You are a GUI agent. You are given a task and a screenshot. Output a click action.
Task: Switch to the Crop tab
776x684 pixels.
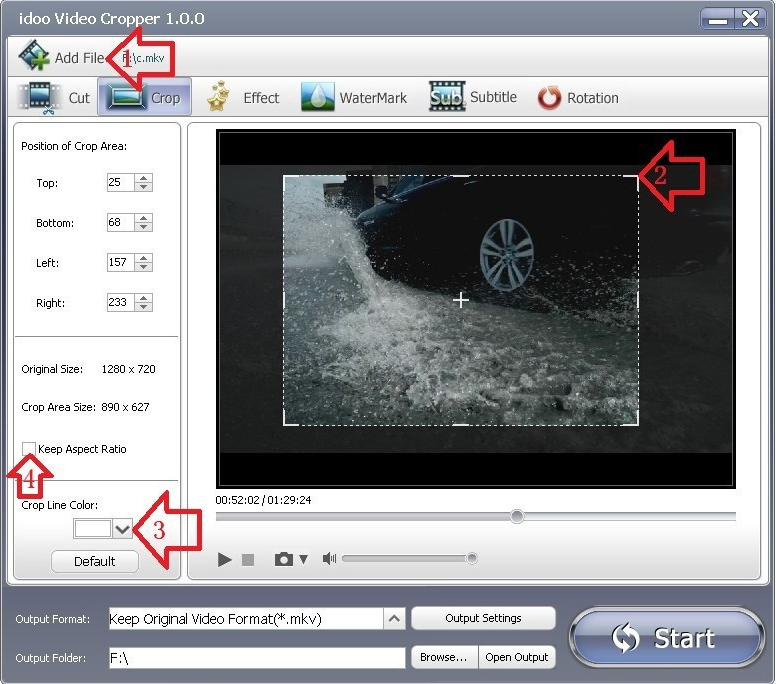click(x=146, y=98)
